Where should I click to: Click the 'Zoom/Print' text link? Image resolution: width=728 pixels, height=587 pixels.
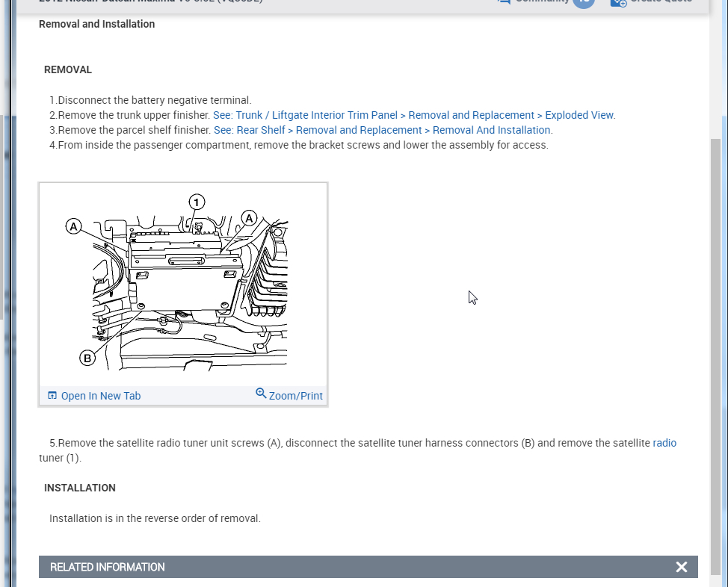click(295, 396)
